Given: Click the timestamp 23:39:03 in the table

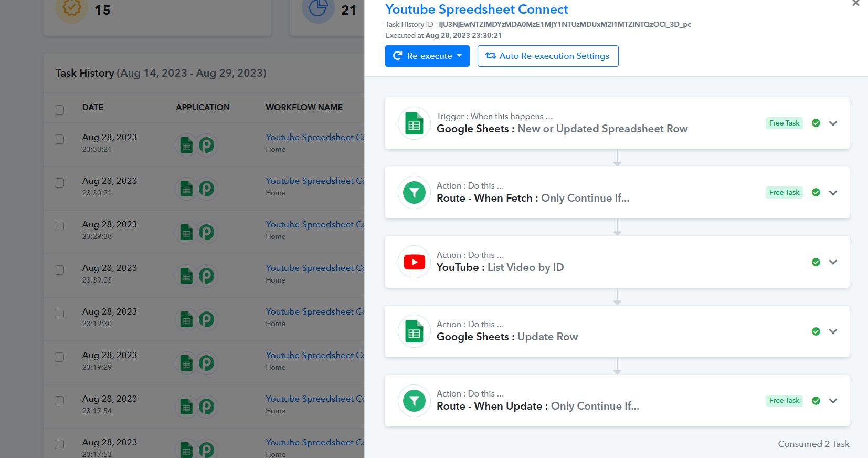Looking at the screenshot, I should coord(97,280).
